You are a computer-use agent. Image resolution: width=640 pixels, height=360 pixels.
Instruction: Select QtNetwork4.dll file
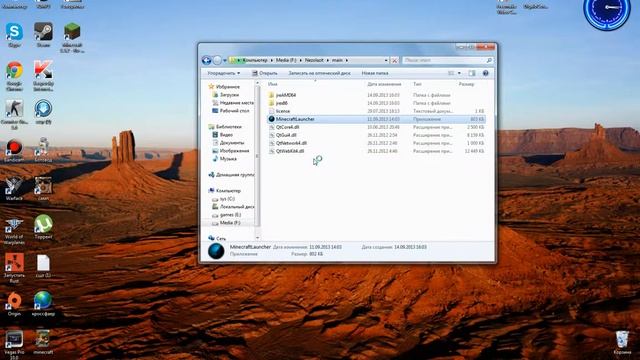pyautogui.click(x=291, y=143)
